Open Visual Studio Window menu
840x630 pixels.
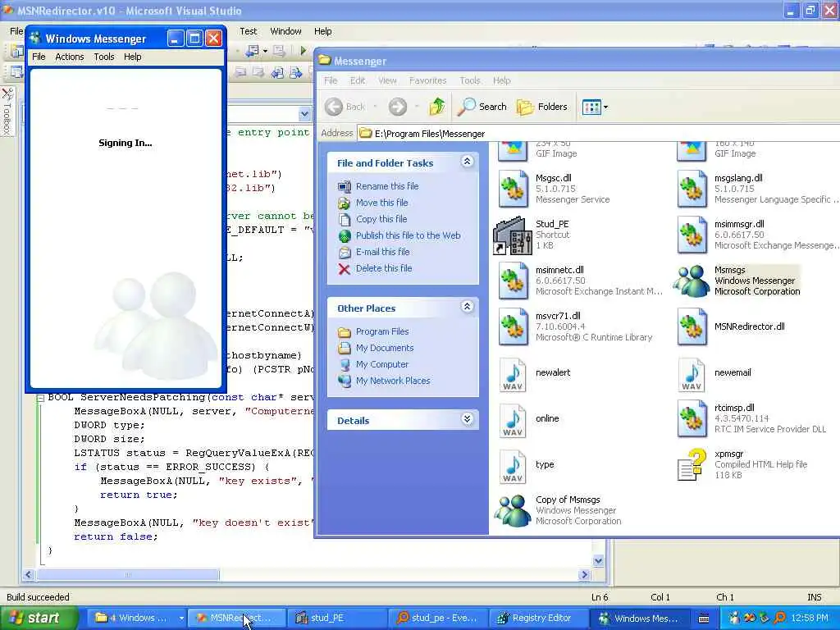(x=285, y=31)
